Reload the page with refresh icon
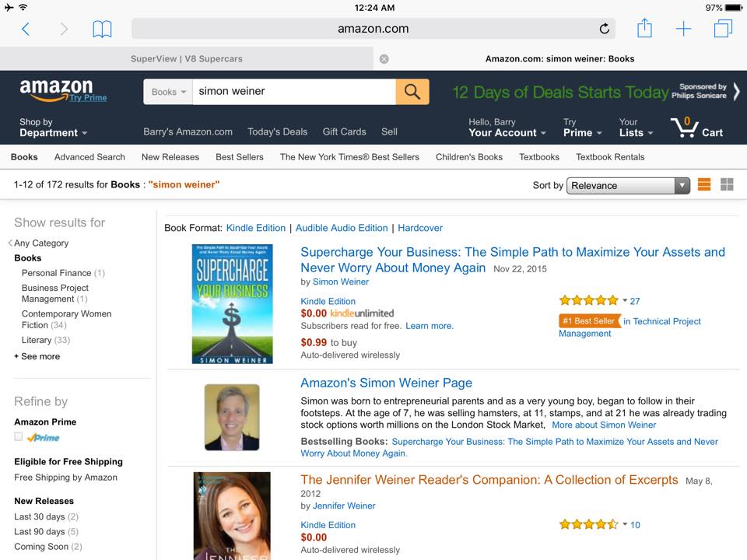The height and width of the screenshot is (560, 747). point(604,29)
